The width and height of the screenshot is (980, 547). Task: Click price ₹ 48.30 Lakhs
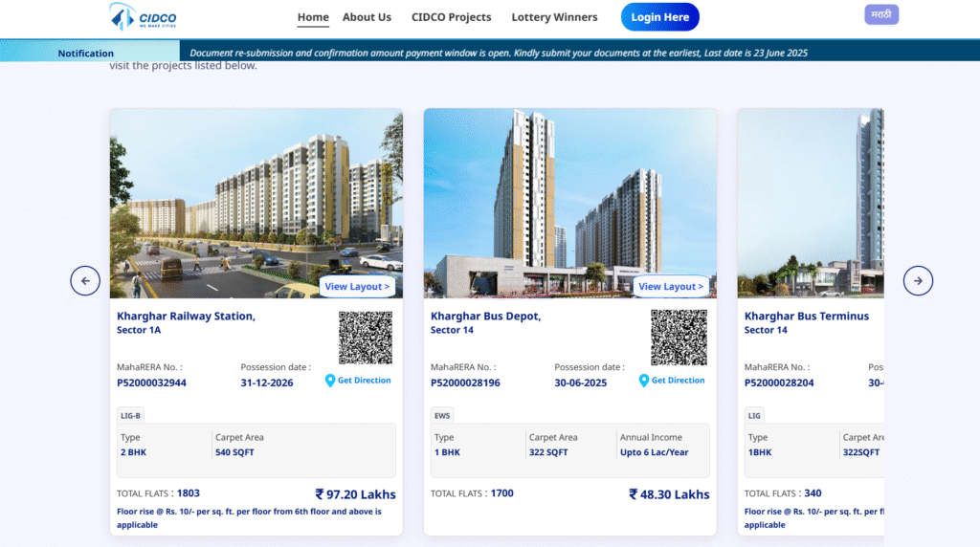pyautogui.click(x=669, y=494)
